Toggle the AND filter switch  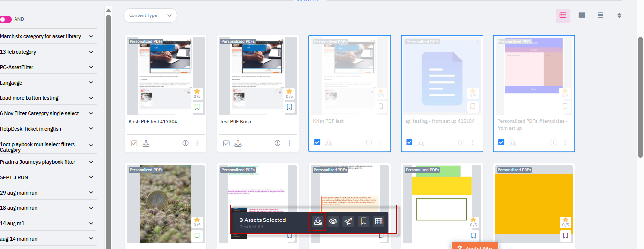[6, 19]
